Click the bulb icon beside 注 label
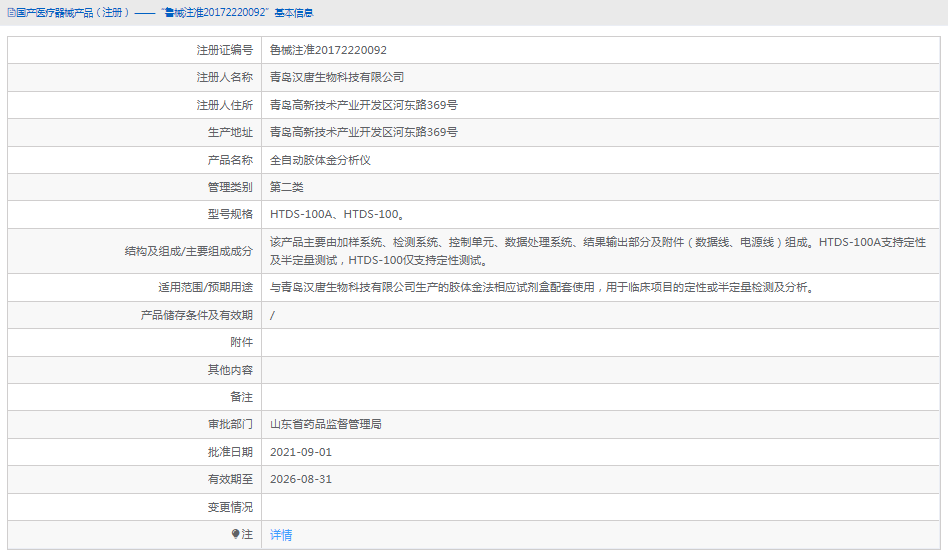The image size is (948, 554). [x=235, y=534]
